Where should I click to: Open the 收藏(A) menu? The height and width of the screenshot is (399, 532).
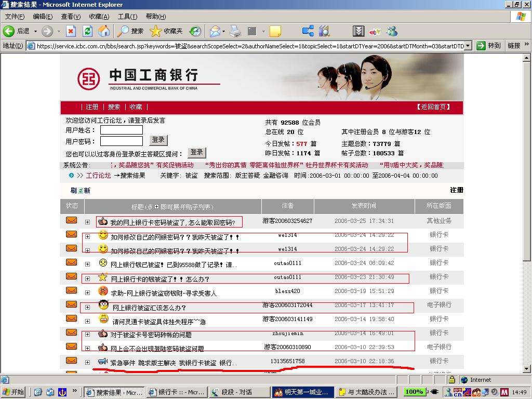99,17
